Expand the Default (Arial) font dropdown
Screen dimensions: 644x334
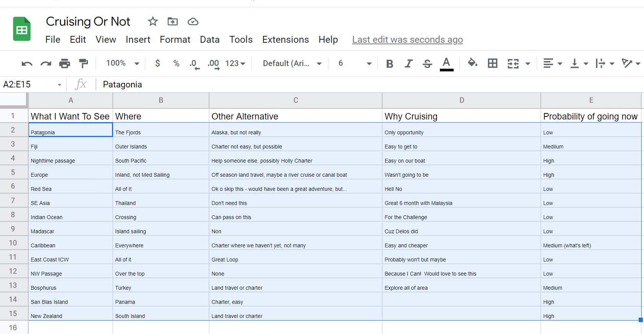292,63
